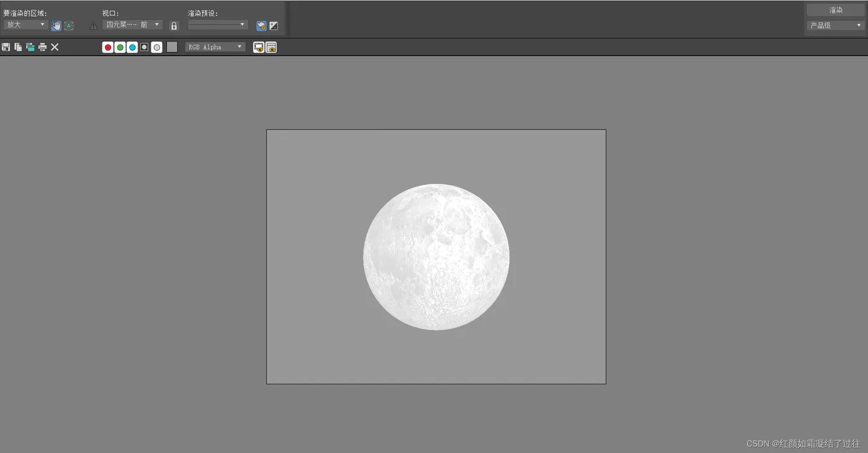Click the Print Image printer icon
Viewport: 868px width, 453px height.
pyautogui.click(x=42, y=47)
